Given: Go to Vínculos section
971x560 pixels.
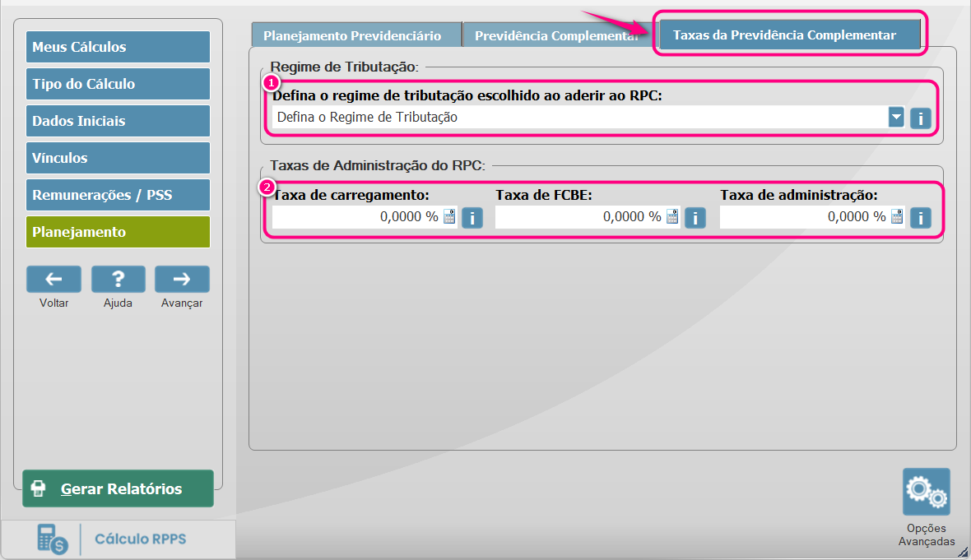Looking at the screenshot, I should 118,158.
